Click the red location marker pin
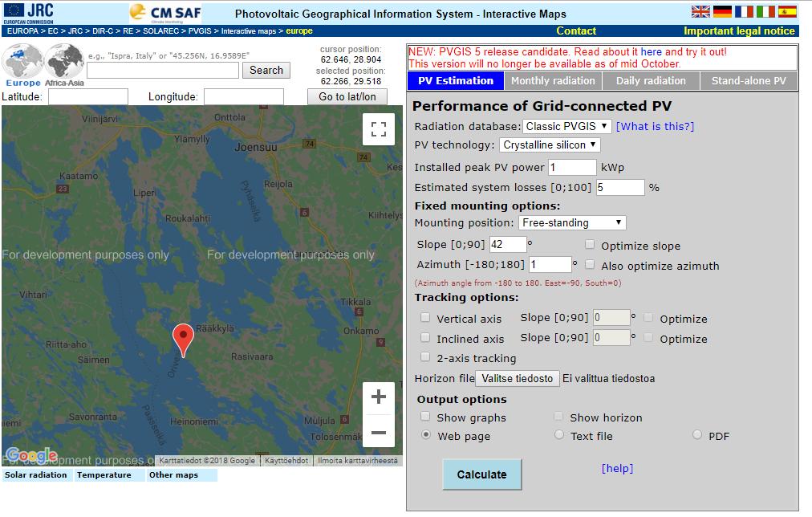 pyautogui.click(x=183, y=340)
